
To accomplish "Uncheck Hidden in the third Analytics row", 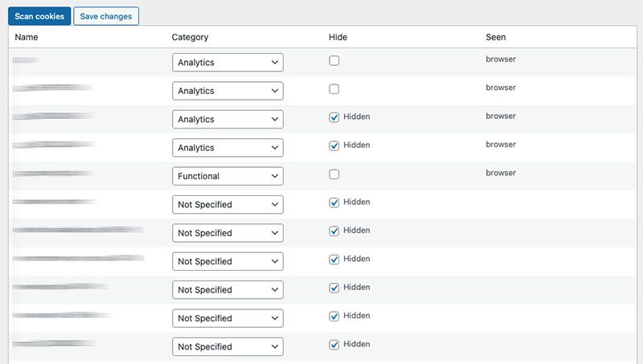I will coord(334,117).
